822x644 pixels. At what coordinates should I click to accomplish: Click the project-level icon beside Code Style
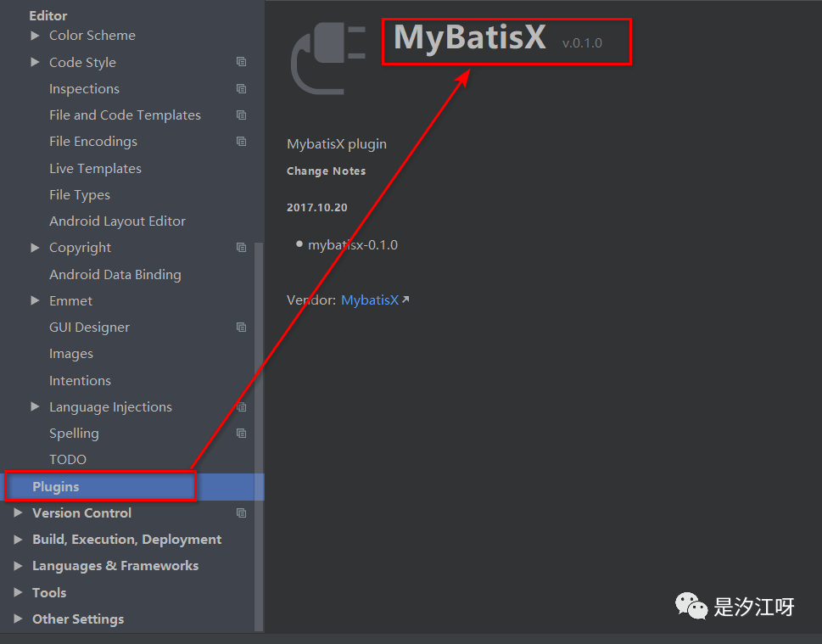pos(241,62)
